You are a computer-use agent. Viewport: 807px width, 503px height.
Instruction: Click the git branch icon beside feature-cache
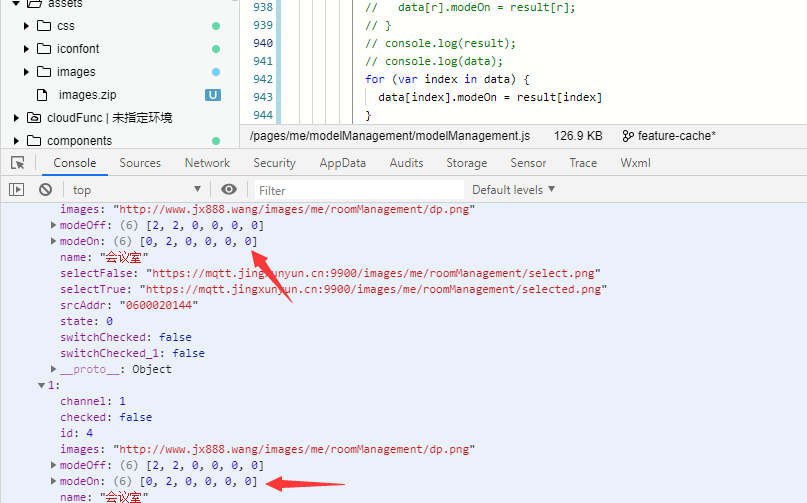point(627,136)
